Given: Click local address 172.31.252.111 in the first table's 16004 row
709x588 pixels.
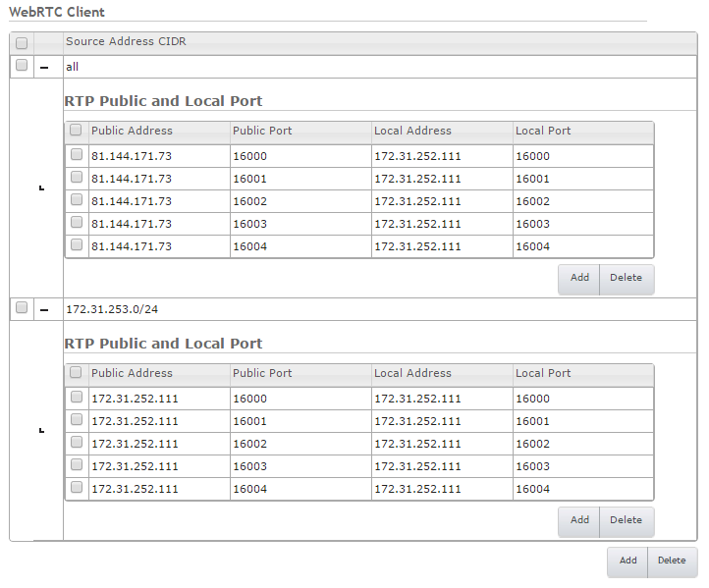Looking at the screenshot, I should [417, 246].
